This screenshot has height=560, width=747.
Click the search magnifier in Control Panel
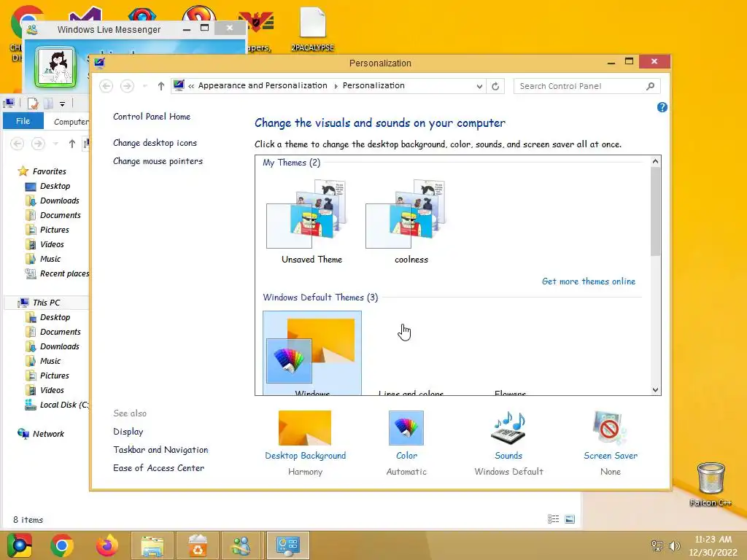tap(650, 86)
